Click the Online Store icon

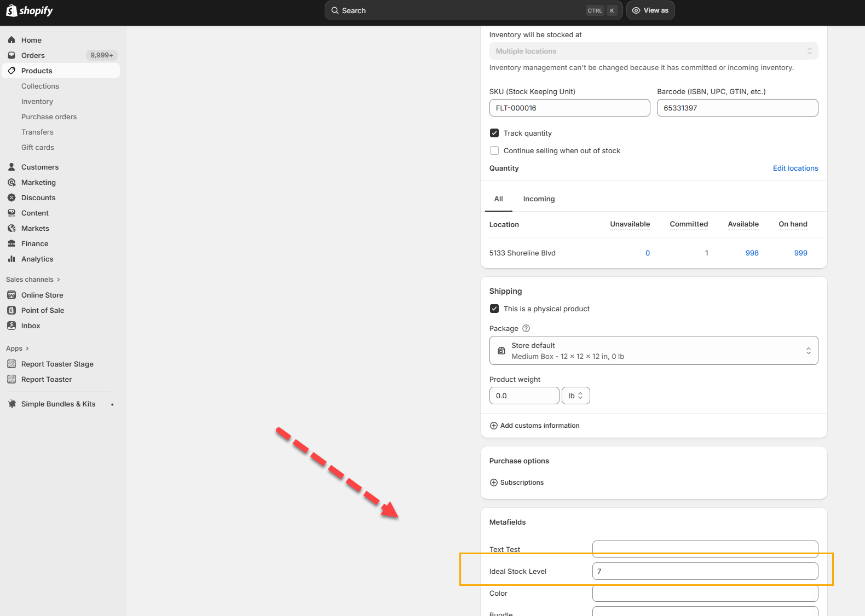click(11, 295)
